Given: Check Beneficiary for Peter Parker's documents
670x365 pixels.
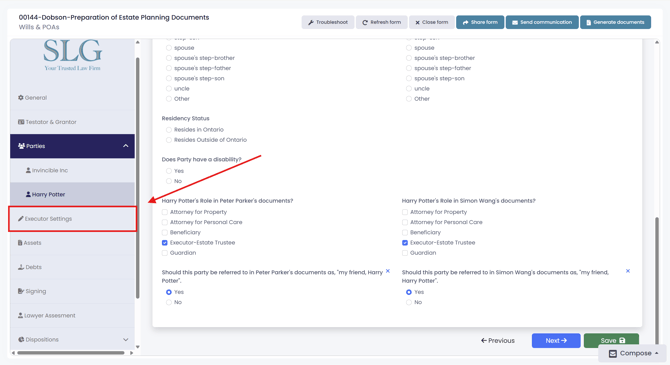Looking at the screenshot, I should pos(165,233).
